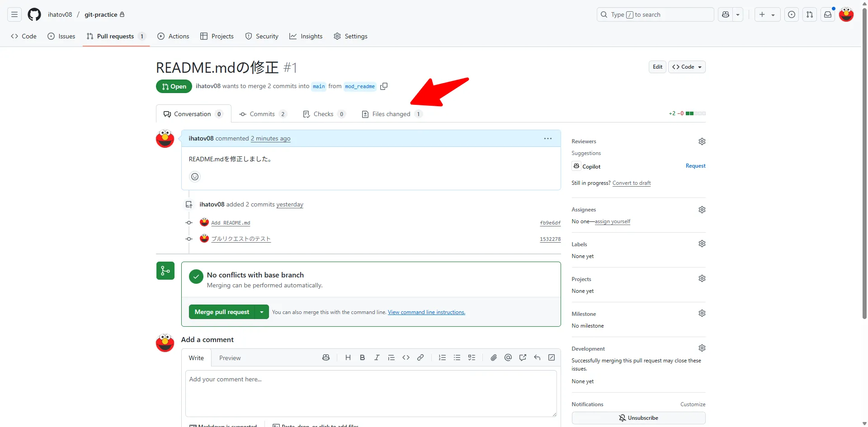Switch to comment Preview tab
This screenshot has width=868, height=427.
pyautogui.click(x=230, y=358)
